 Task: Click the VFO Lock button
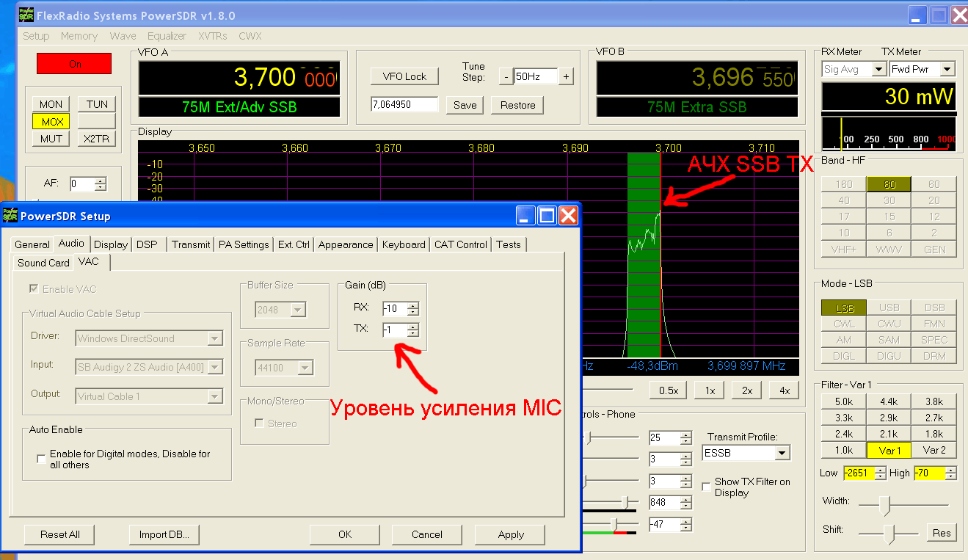click(404, 76)
